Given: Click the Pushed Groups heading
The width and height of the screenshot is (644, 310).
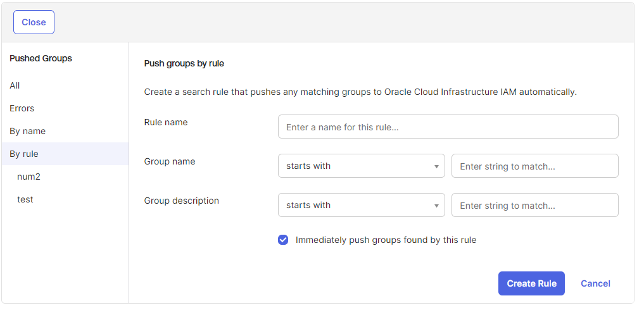Looking at the screenshot, I should click(x=41, y=58).
